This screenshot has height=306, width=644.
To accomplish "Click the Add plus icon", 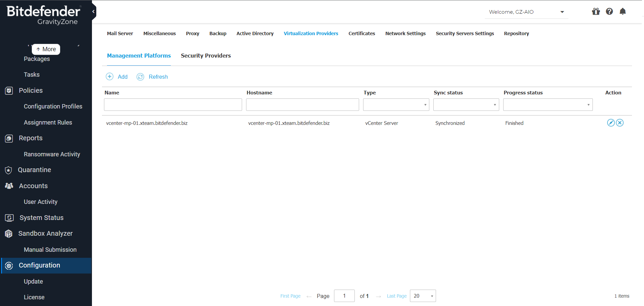I will point(110,77).
